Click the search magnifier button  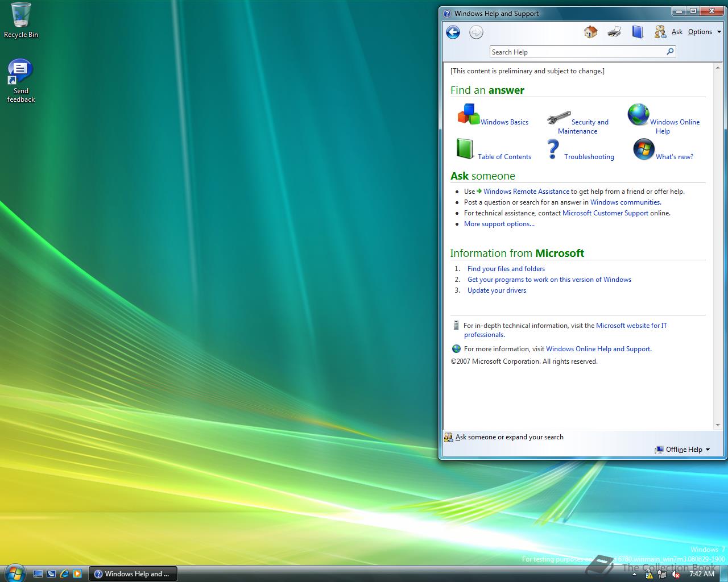[x=670, y=52]
